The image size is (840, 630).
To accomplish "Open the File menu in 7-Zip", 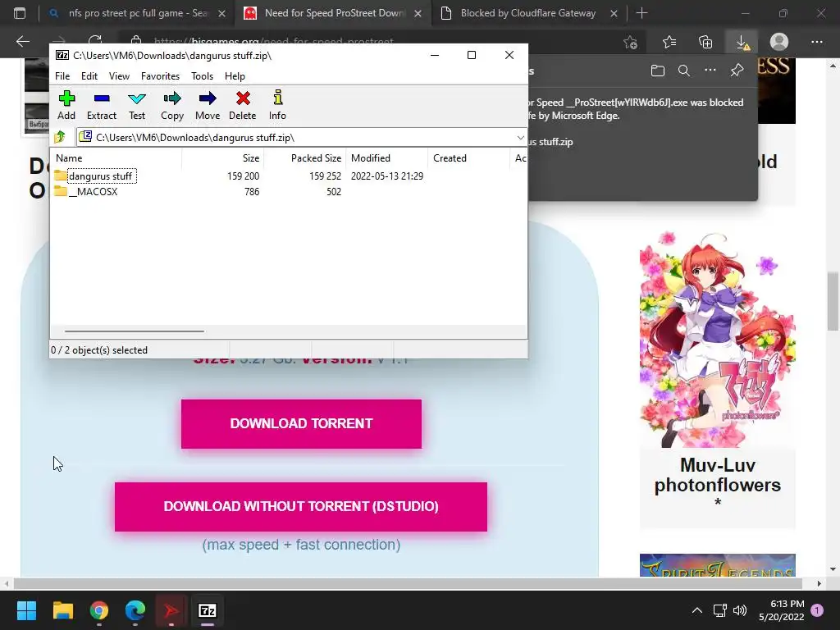I will point(62,76).
